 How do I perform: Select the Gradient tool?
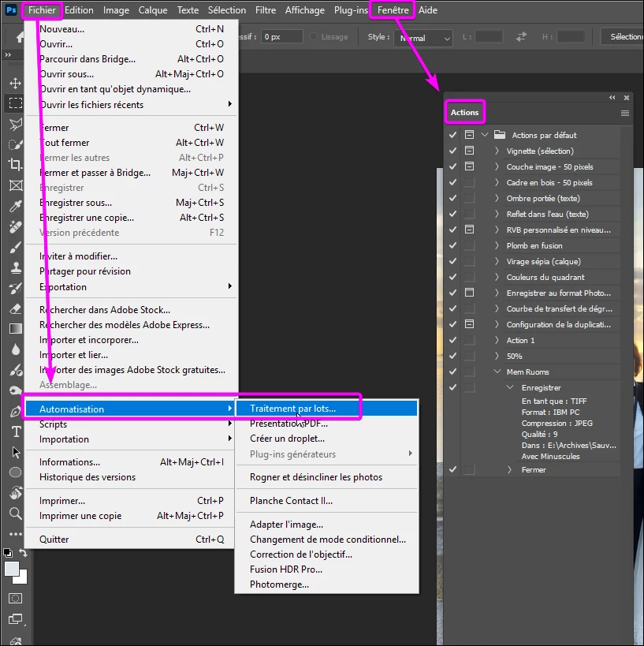tap(15, 329)
